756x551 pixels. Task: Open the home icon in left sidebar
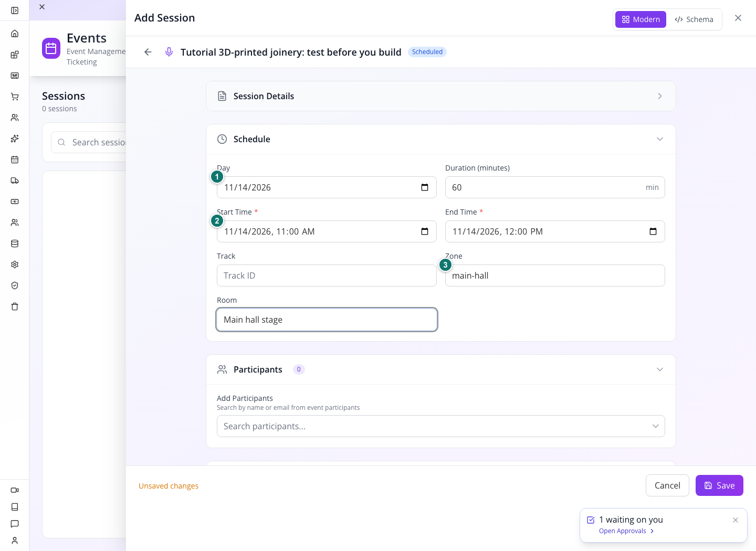[x=15, y=34]
